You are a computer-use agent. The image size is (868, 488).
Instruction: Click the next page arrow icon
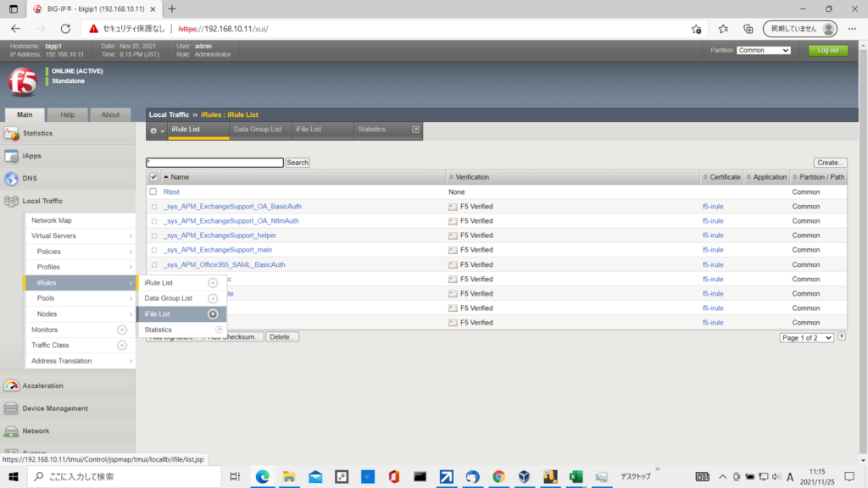pos(842,336)
